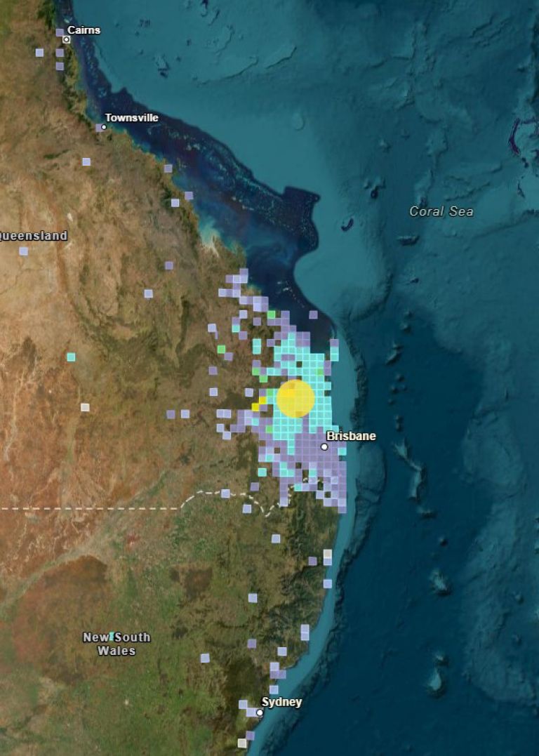Viewport: 539px width, 756px height.
Task: Select white grid cell south of Sydney
Action: tap(242, 742)
